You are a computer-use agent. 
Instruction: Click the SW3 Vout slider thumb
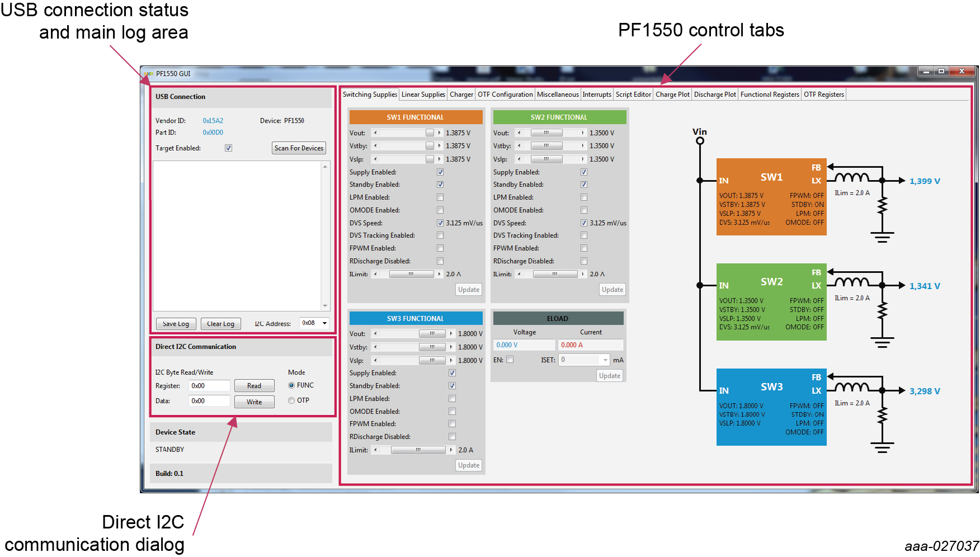click(x=432, y=334)
